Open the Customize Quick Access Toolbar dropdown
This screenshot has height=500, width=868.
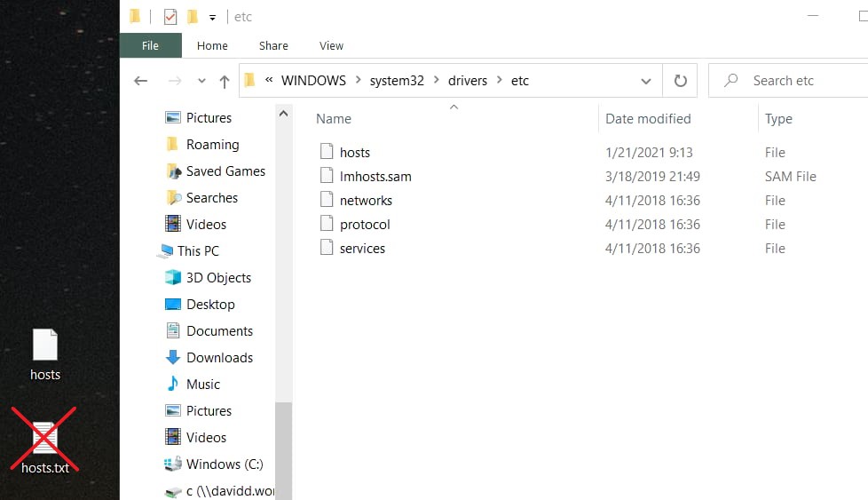[212, 17]
